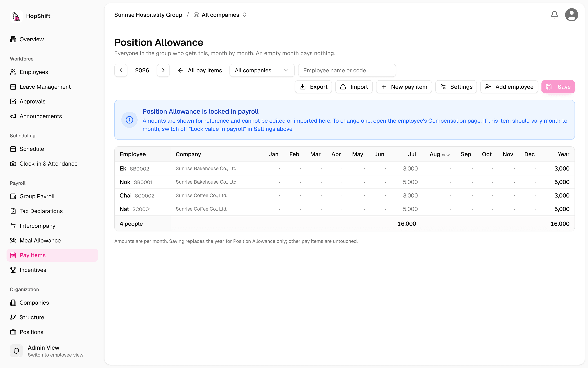This screenshot has height=368, width=588.
Task: Focus the Employee name or code search field
Action: [347, 70]
